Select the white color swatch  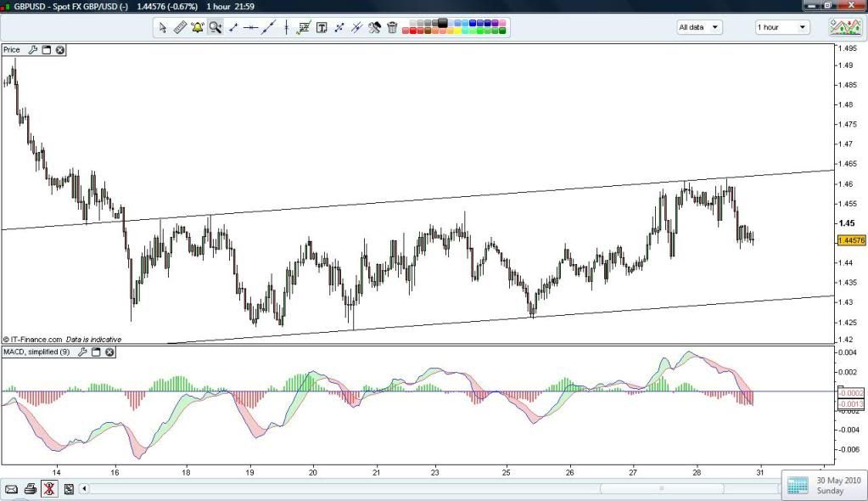[x=406, y=23]
